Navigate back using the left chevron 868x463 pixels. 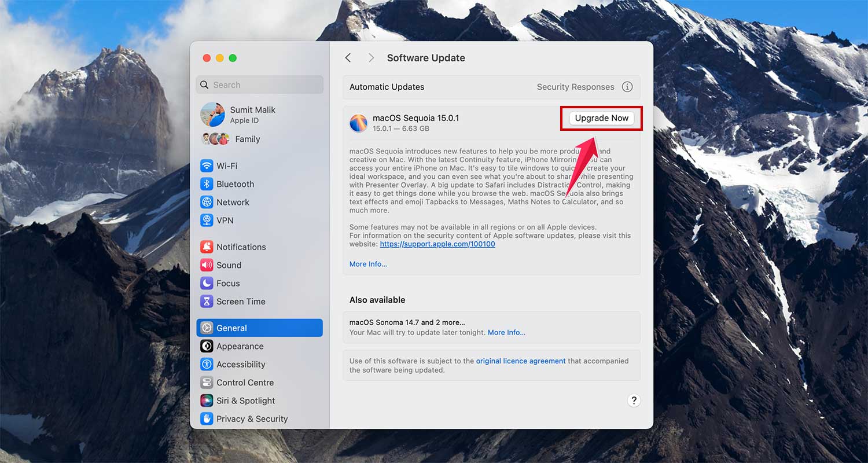click(x=348, y=58)
